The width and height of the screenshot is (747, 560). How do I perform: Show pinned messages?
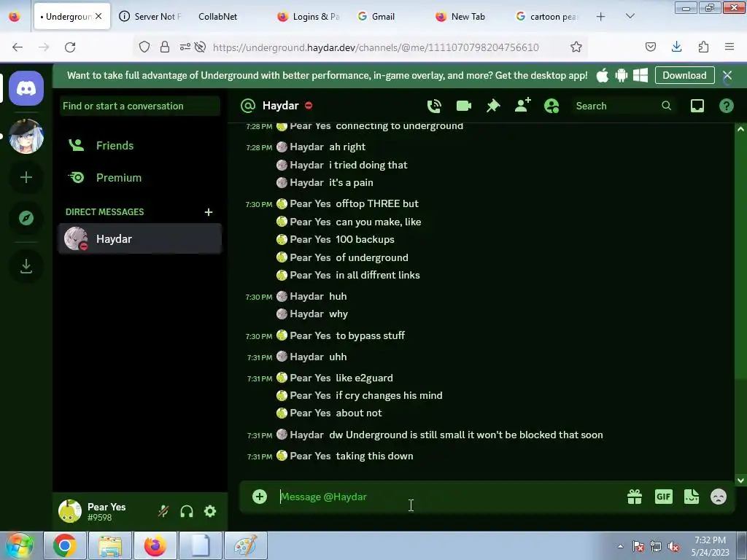493,106
